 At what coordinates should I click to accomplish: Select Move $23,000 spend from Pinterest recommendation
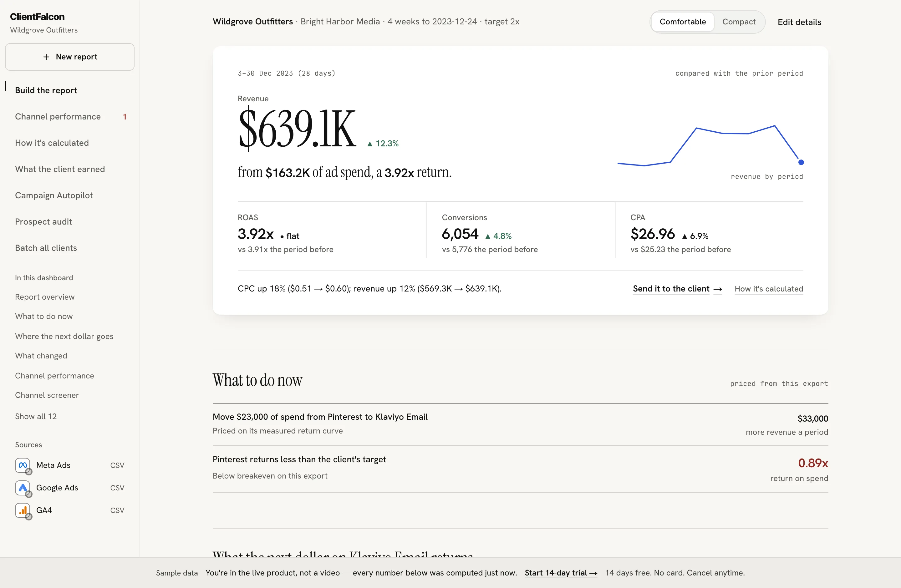(520, 424)
